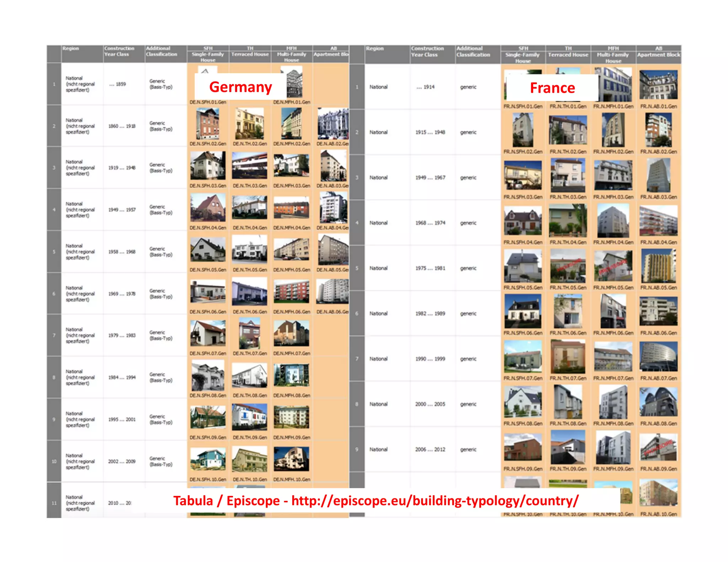Select the FR.N.MFH.06.Gen thumbnail
728x562 pixels.
click(613, 311)
